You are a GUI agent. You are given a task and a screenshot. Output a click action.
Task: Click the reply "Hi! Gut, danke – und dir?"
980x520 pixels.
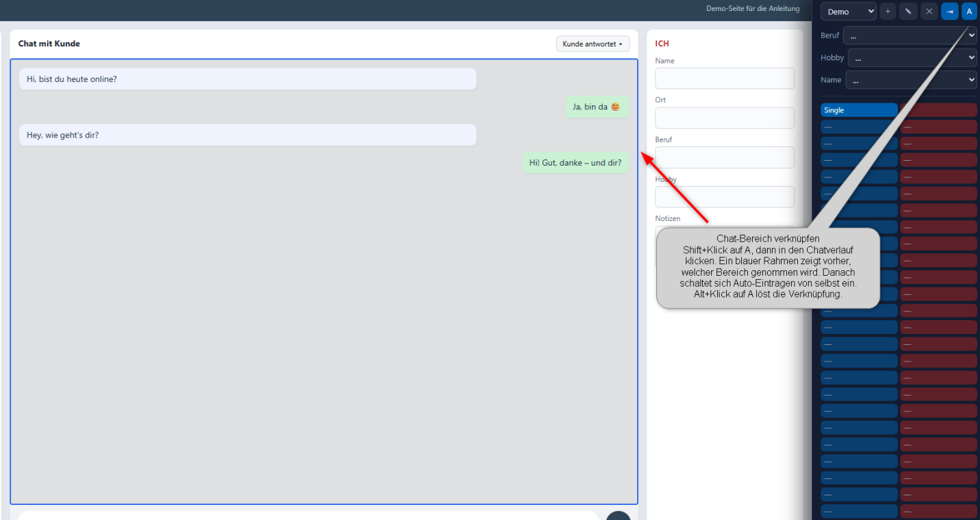575,163
